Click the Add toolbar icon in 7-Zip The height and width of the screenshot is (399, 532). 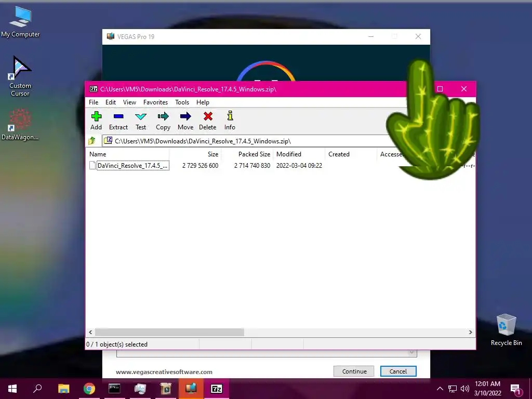[x=96, y=121]
